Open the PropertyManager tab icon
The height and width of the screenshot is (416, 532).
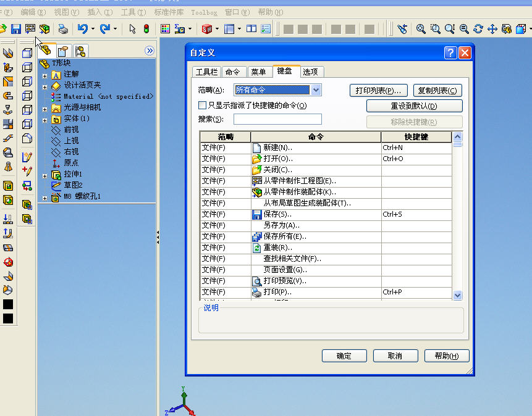pos(63,51)
